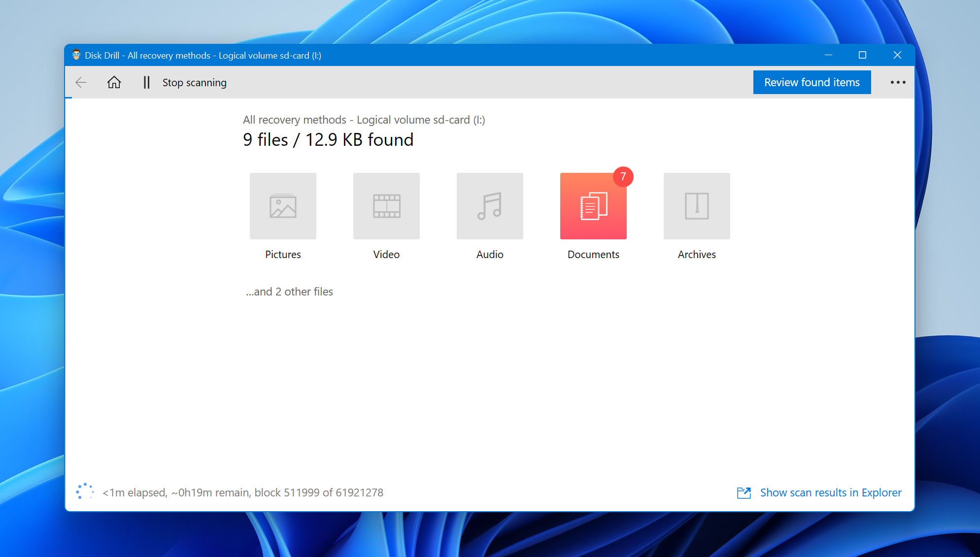This screenshot has height=557, width=980.
Task: Click the Disk Drill app icon in title bar
Action: point(76,55)
